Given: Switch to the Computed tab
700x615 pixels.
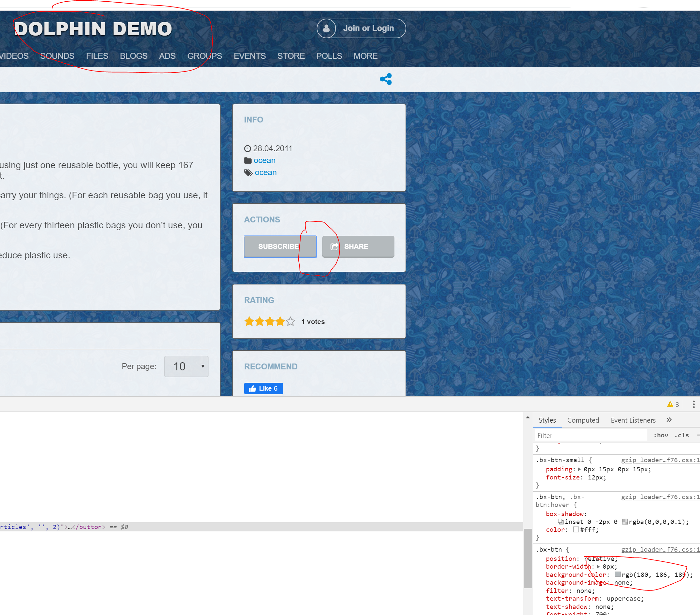Looking at the screenshot, I should (x=583, y=420).
